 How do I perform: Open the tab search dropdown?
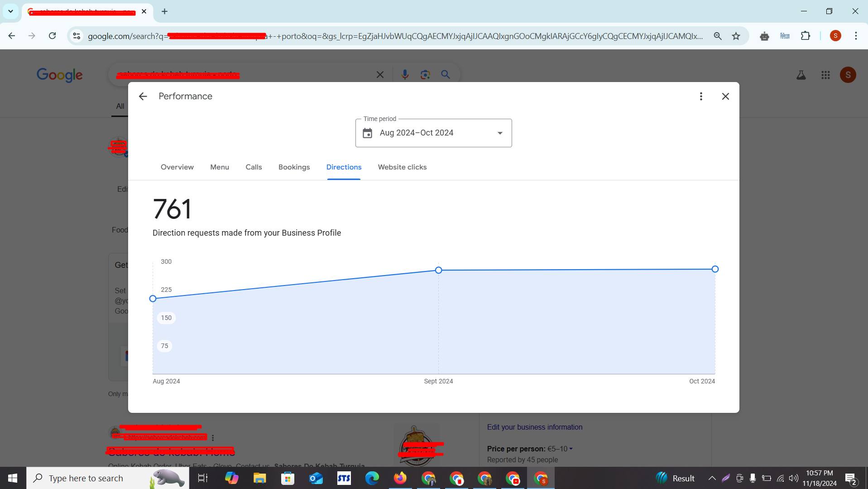(10, 11)
